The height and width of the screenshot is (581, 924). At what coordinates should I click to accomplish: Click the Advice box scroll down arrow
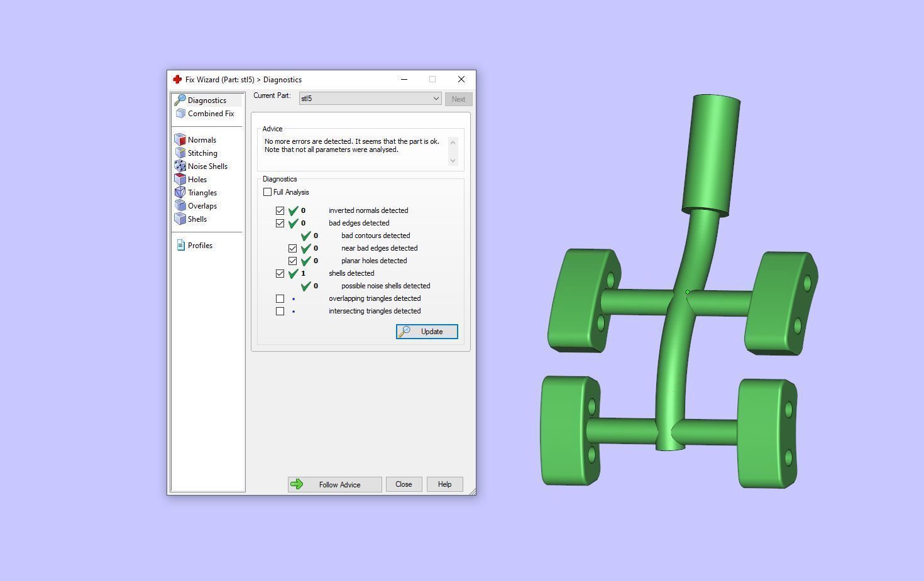pos(453,161)
